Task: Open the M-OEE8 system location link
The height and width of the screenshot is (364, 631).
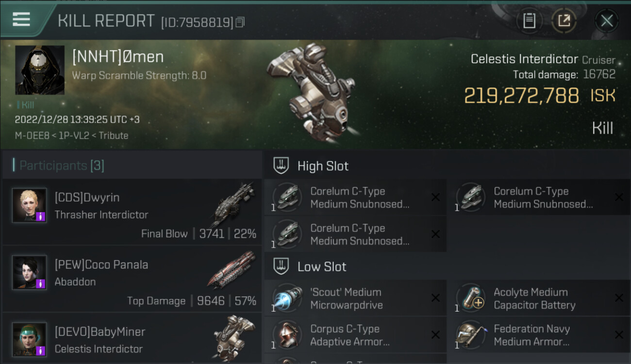Action: (32, 135)
